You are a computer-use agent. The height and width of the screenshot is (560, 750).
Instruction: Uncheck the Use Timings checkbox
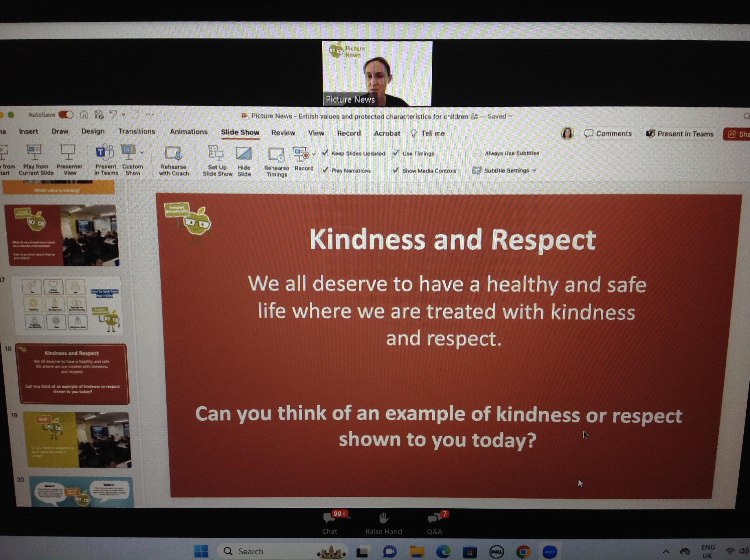tap(396, 153)
